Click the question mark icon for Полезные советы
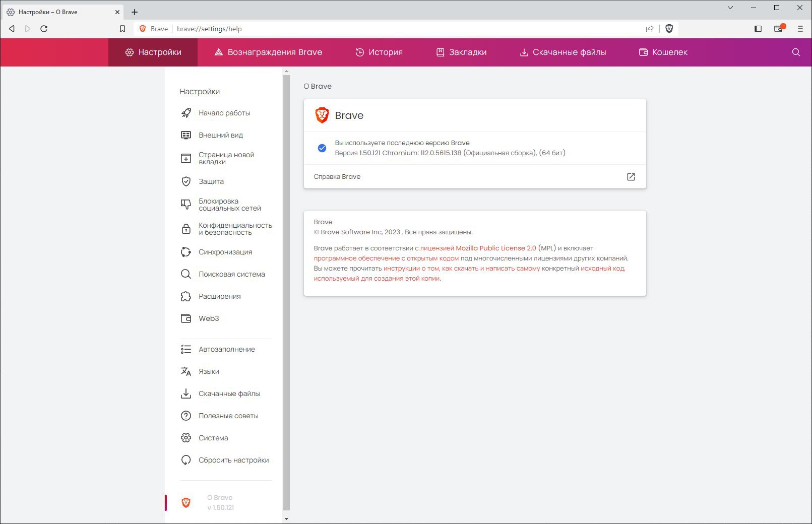This screenshot has width=812, height=524. (x=186, y=416)
